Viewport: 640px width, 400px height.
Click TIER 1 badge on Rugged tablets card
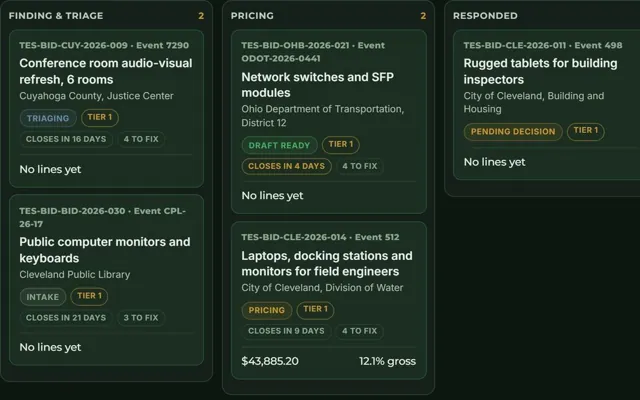click(x=586, y=131)
